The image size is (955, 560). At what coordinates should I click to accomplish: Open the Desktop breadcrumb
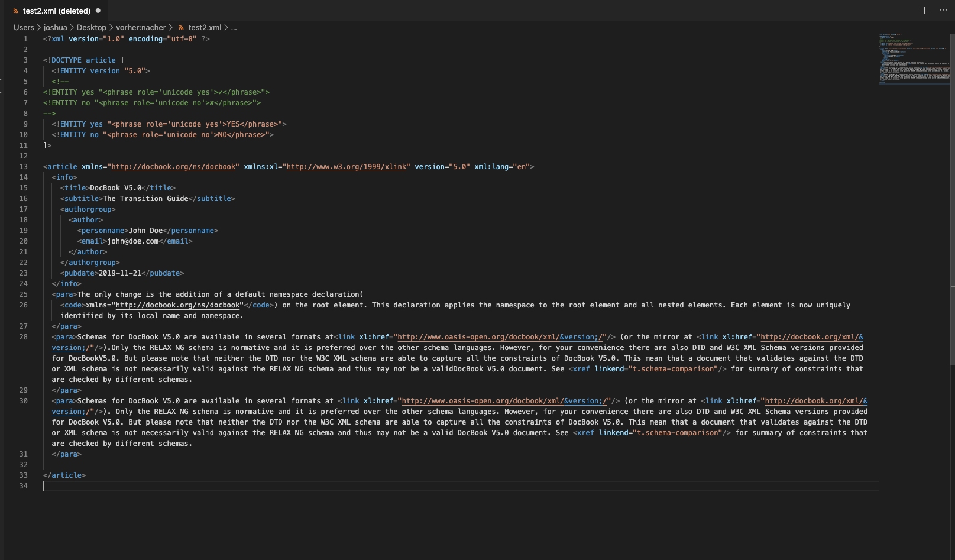point(92,28)
